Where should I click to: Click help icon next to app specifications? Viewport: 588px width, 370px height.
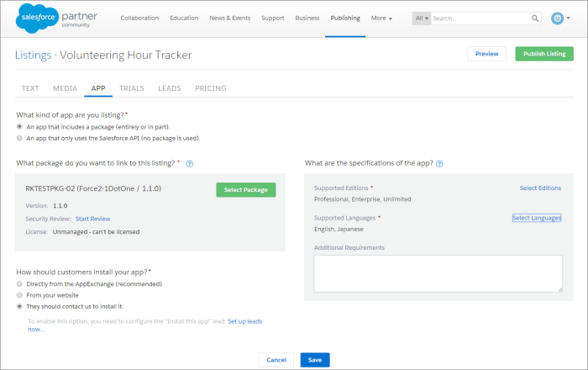point(439,164)
